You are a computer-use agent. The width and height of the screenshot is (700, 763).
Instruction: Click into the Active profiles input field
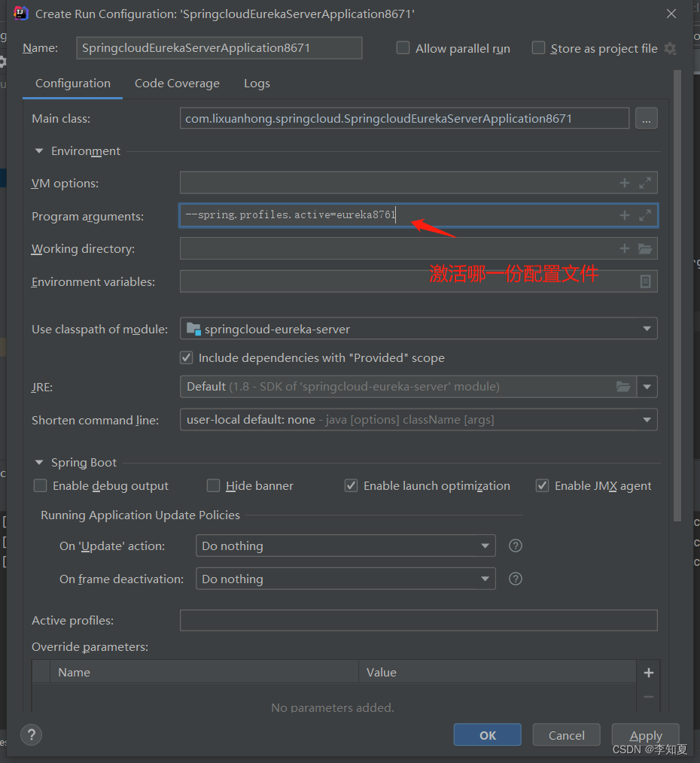418,621
